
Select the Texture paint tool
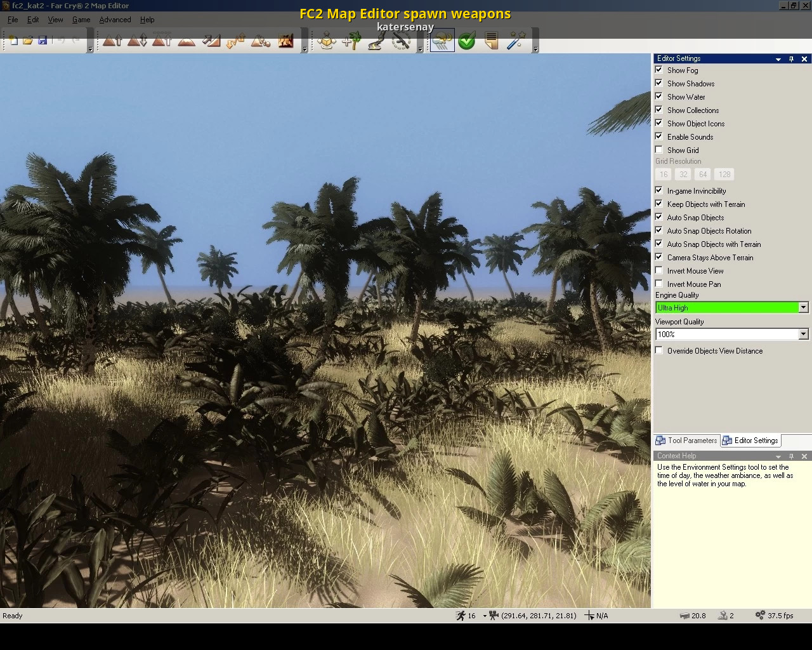click(x=285, y=41)
